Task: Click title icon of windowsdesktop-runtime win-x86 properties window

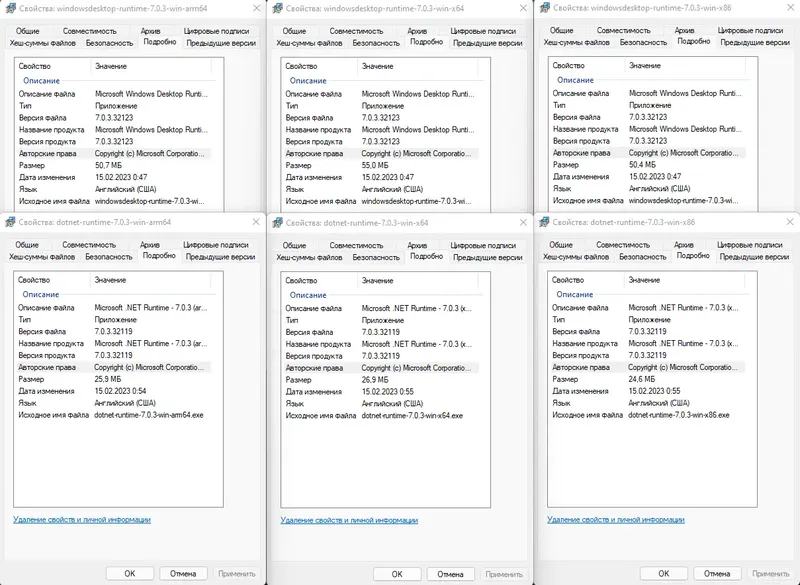Action: point(545,8)
